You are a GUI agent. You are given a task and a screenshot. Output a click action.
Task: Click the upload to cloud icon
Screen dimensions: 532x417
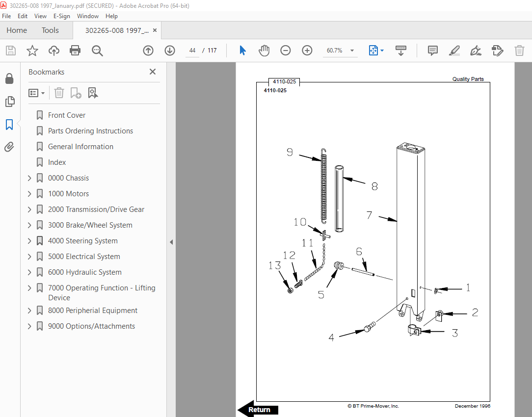53,51
